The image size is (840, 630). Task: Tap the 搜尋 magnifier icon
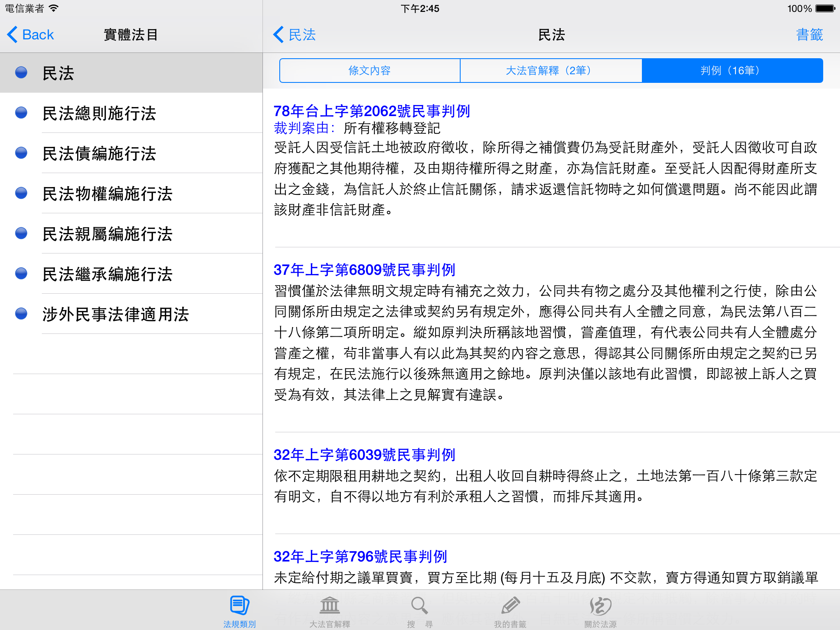coord(420,606)
